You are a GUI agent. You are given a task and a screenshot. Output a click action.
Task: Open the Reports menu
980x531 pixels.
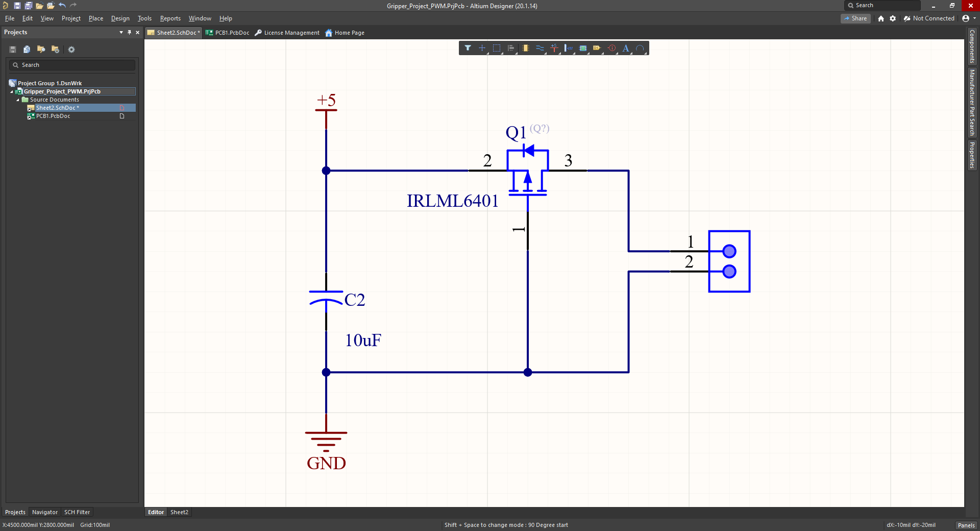point(170,18)
